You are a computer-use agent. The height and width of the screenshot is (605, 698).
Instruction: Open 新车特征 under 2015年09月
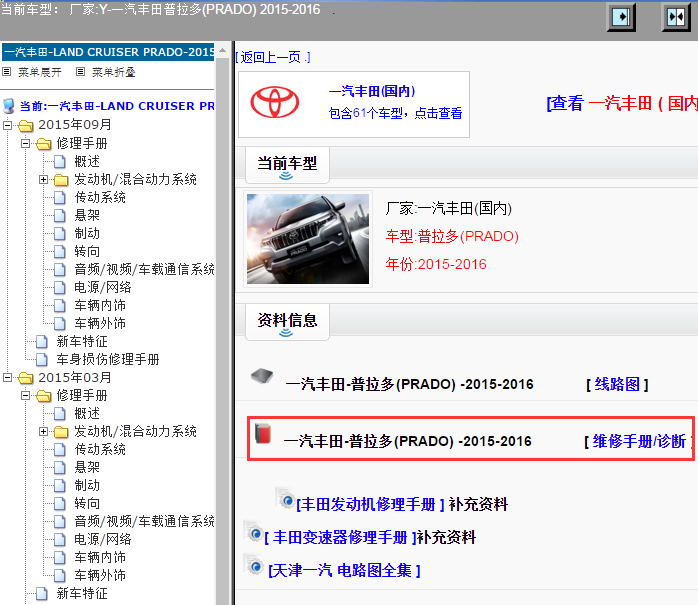(82, 341)
